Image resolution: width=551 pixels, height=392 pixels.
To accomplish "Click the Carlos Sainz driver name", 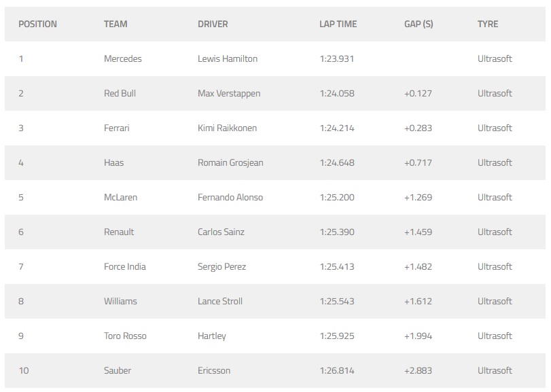I will (221, 232).
